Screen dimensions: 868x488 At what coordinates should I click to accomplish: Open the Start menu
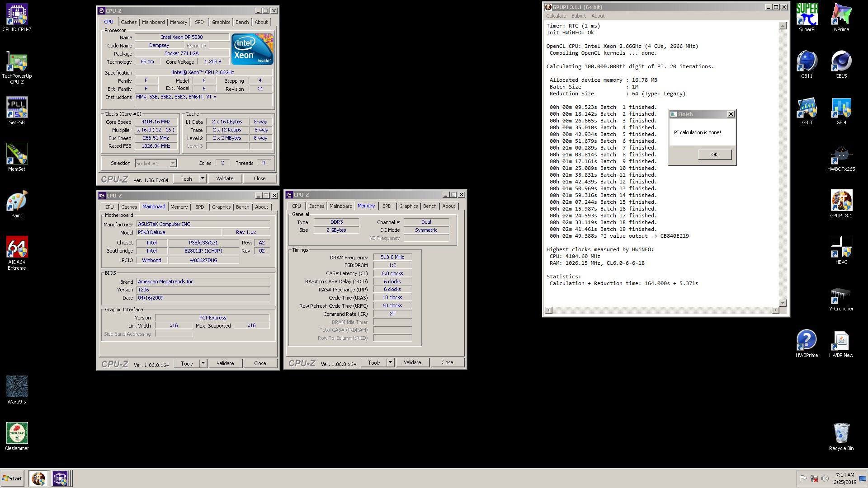pos(12,479)
